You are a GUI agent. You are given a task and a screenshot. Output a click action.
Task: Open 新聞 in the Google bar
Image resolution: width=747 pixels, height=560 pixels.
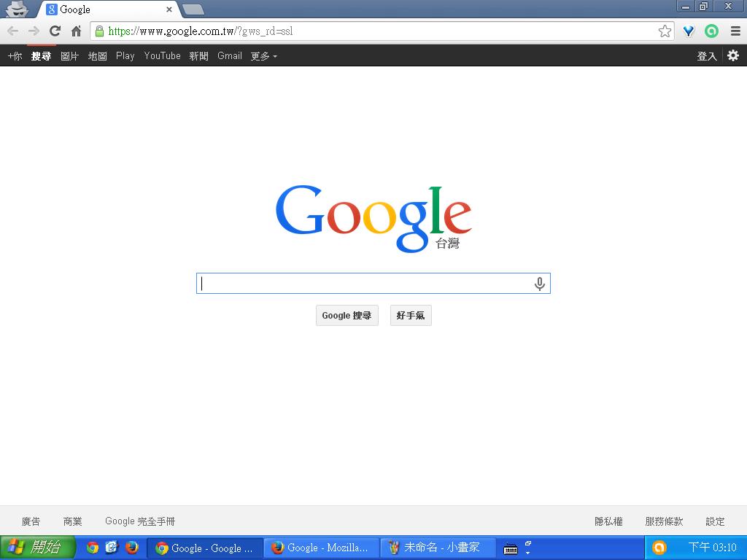pyautogui.click(x=198, y=56)
